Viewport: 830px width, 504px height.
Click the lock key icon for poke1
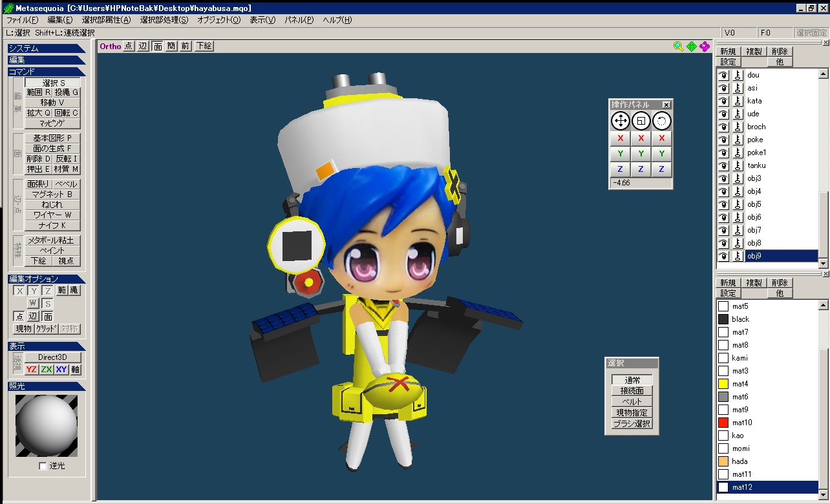[x=738, y=152]
